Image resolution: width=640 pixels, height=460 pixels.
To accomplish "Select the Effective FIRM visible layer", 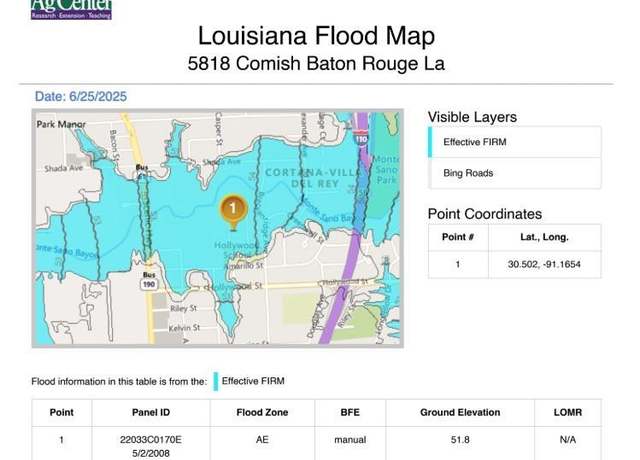I will [x=475, y=142].
